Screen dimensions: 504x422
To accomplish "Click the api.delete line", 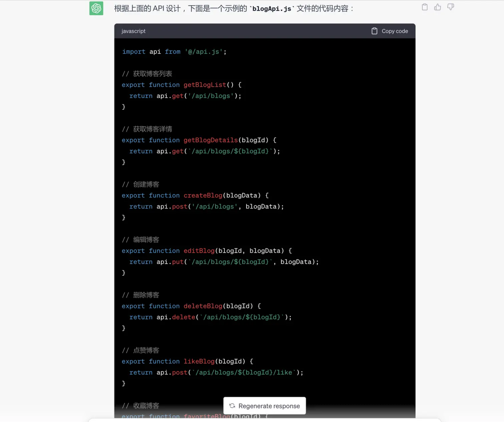I will point(211,317).
